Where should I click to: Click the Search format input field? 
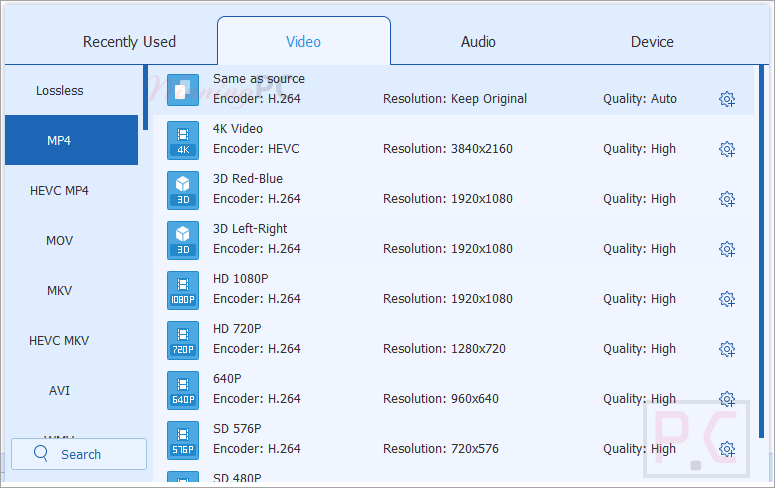tap(79, 454)
